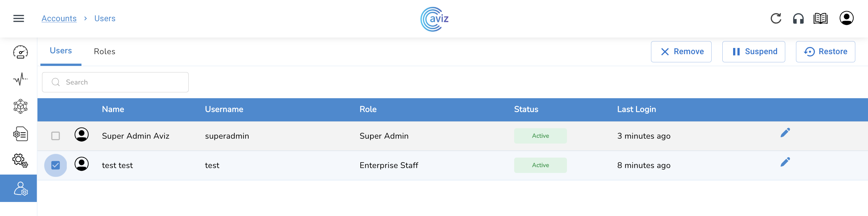868x216 pixels.
Task: Select the Users tab
Action: click(61, 51)
